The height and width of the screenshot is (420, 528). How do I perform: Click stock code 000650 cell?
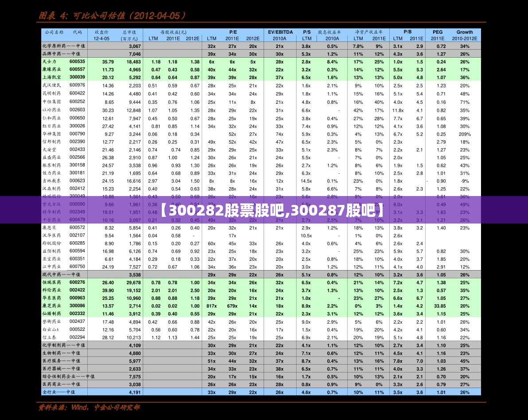pyautogui.click(x=77, y=118)
